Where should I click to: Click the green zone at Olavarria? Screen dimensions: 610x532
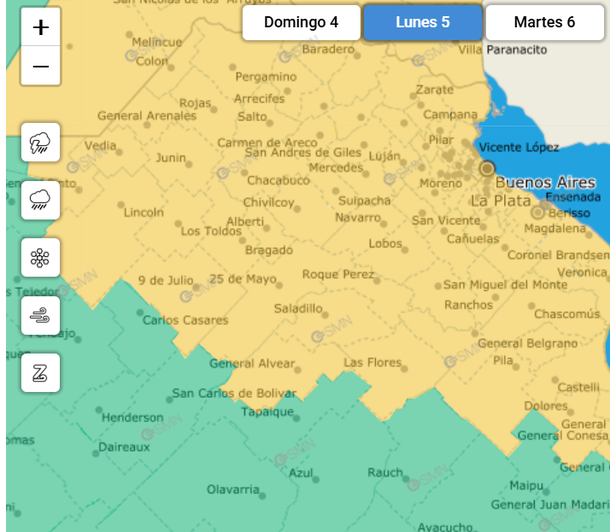[x=233, y=489]
